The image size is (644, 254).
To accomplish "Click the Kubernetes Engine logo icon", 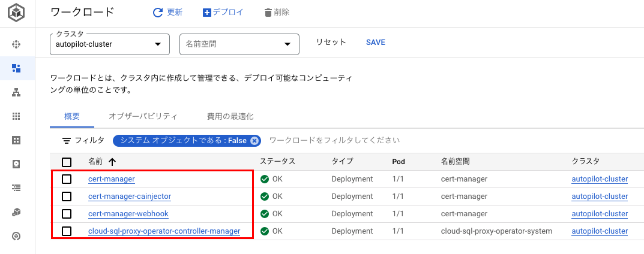I will 16,13.
